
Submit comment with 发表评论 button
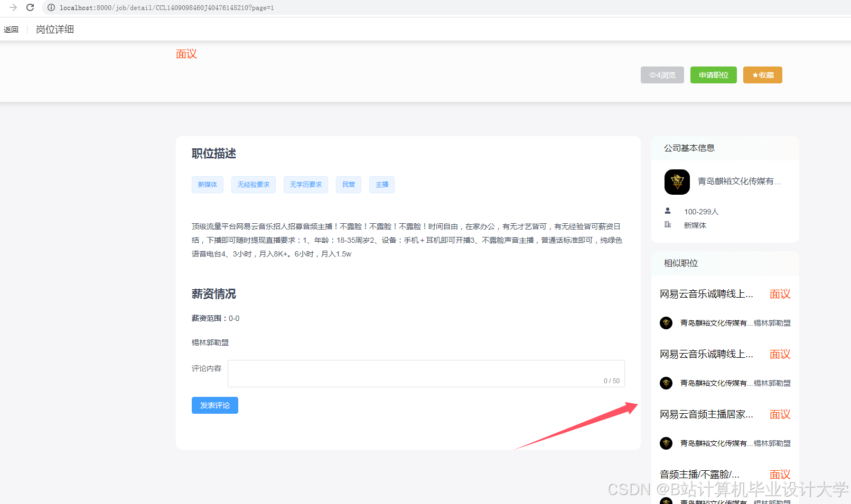pos(215,405)
